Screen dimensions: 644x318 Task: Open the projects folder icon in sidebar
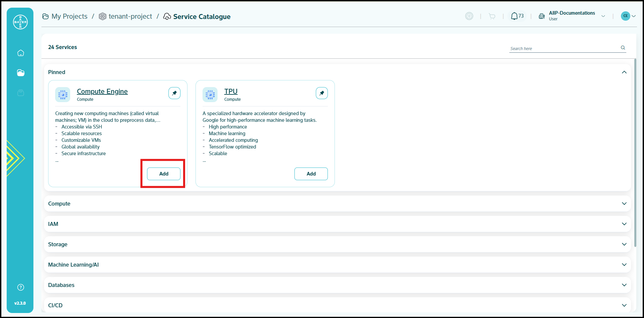[21, 73]
